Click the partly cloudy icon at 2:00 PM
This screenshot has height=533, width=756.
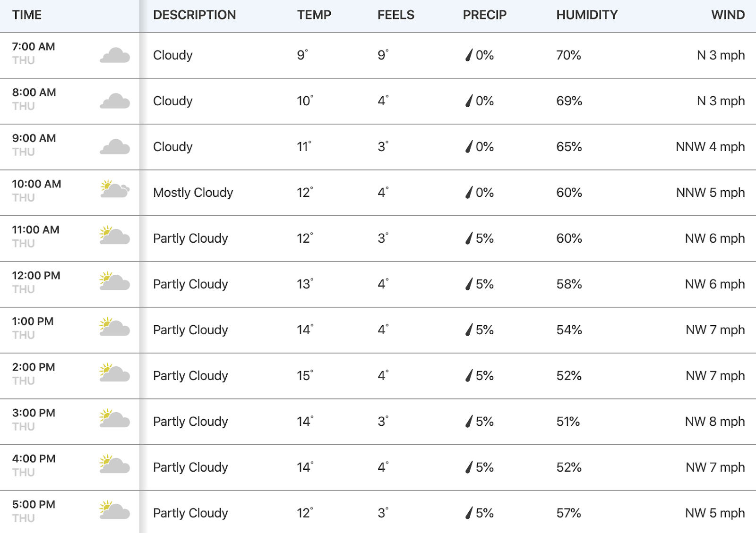(x=115, y=372)
